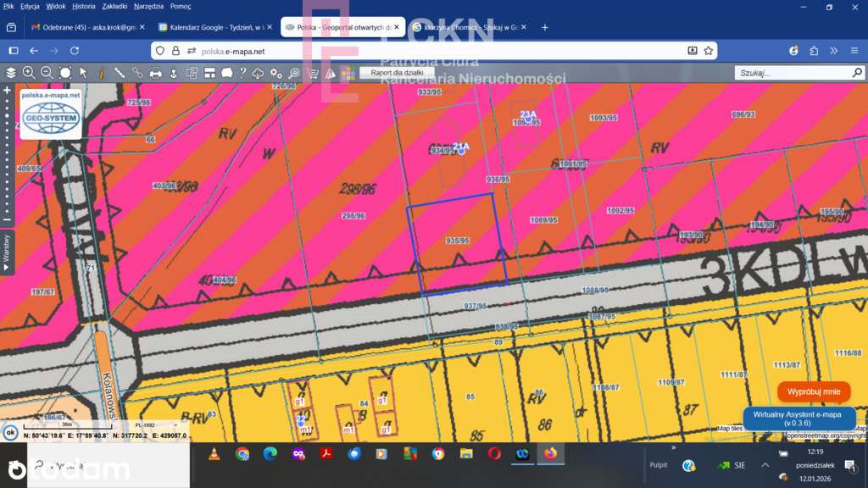Bookmark page with star icon
Image resolution: width=868 pixels, height=488 pixels.
pyautogui.click(x=708, y=51)
